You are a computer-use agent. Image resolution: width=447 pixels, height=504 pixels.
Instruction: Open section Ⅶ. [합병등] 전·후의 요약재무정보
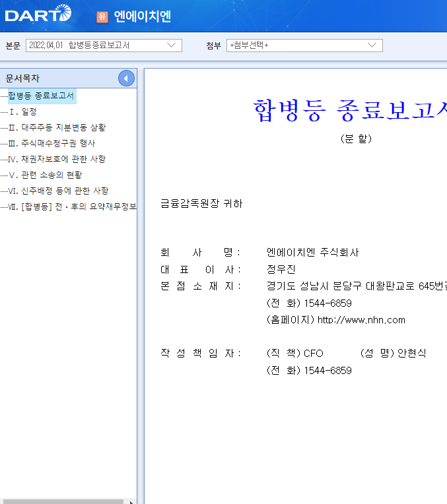(73, 206)
